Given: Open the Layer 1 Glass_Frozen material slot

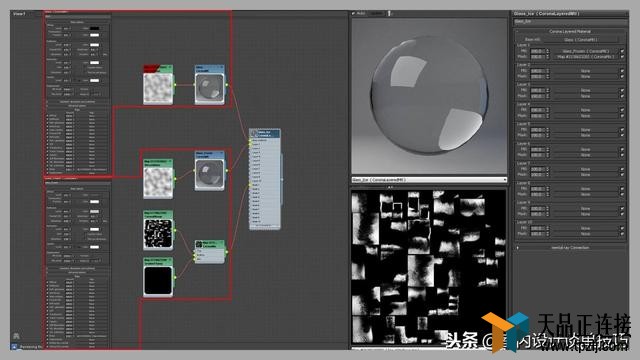Looking at the screenshot, I should click(586, 51).
